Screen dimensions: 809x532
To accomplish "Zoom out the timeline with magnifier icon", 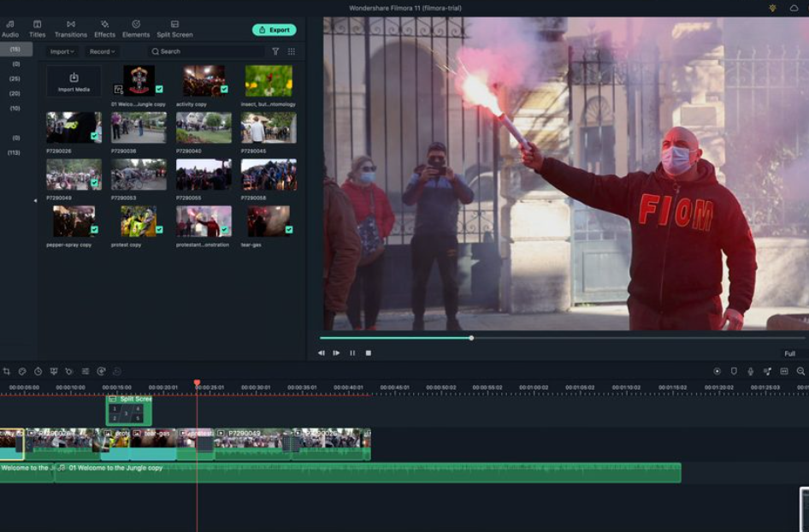I will (800, 371).
